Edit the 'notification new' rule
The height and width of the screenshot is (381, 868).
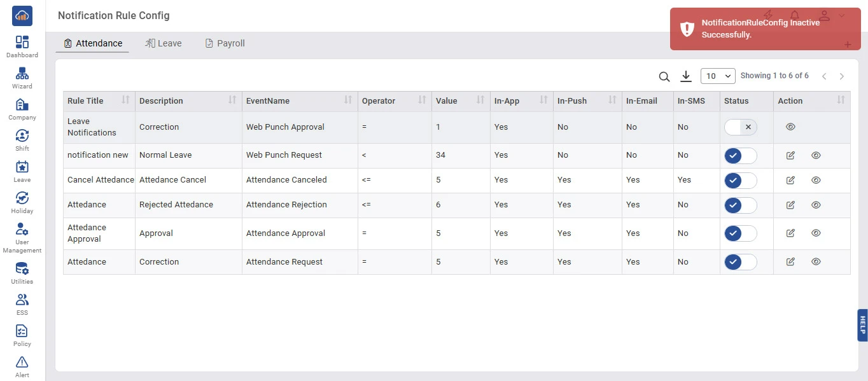[790, 155]
